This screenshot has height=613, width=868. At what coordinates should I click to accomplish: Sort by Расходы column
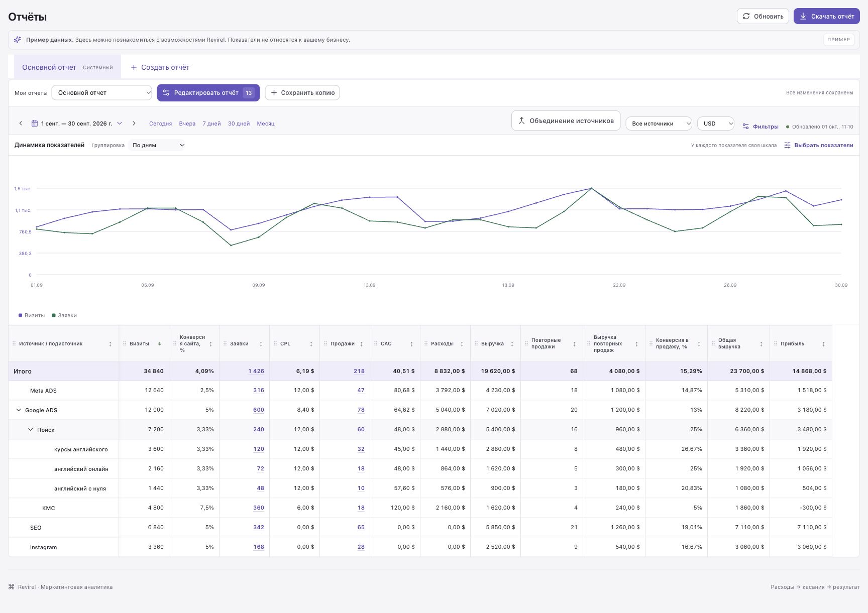[462, 344]
